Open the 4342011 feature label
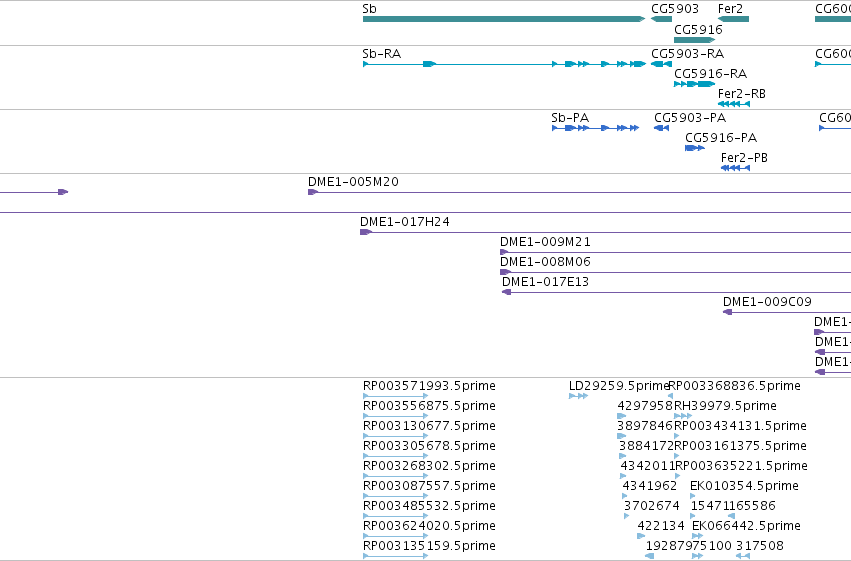 647,466
